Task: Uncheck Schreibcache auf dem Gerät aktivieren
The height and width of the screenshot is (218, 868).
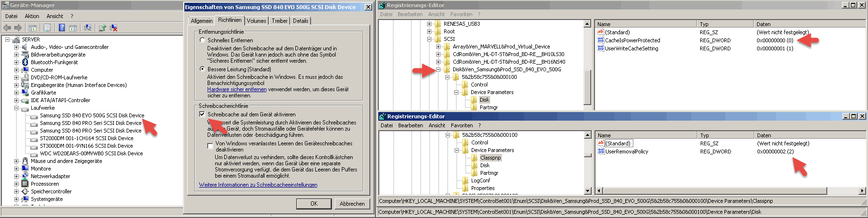Action: (x=202, y=114)
